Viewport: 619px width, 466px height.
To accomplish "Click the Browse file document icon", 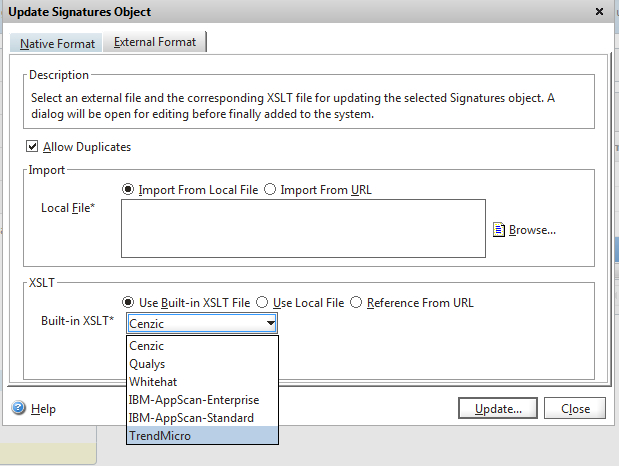I will [499, 230].
